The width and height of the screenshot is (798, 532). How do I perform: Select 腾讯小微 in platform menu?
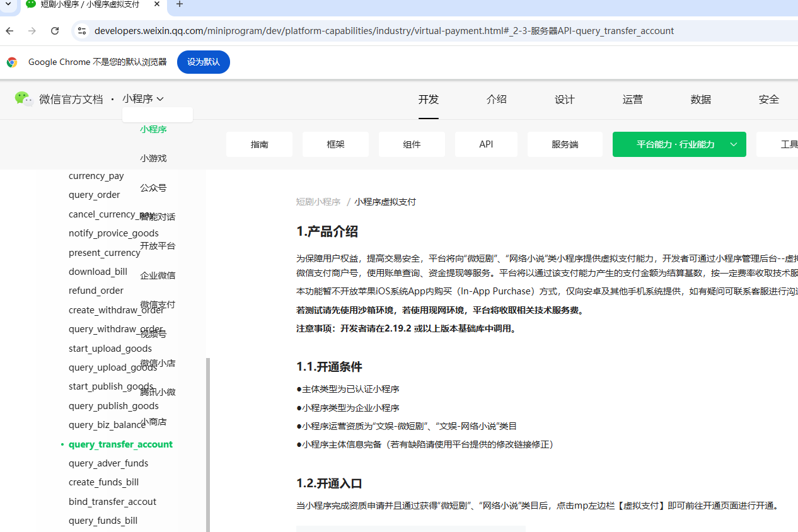click(158, 392)
